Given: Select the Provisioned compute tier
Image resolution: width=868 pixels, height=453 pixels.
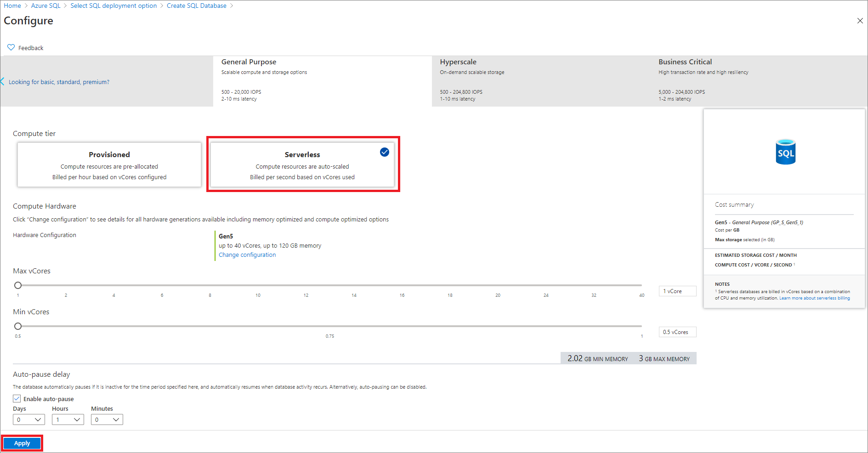Looking at the screenshot, I should [109, 164].
